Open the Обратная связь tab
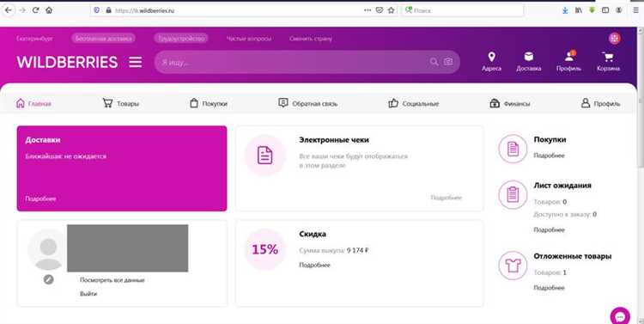 (307, 104)
